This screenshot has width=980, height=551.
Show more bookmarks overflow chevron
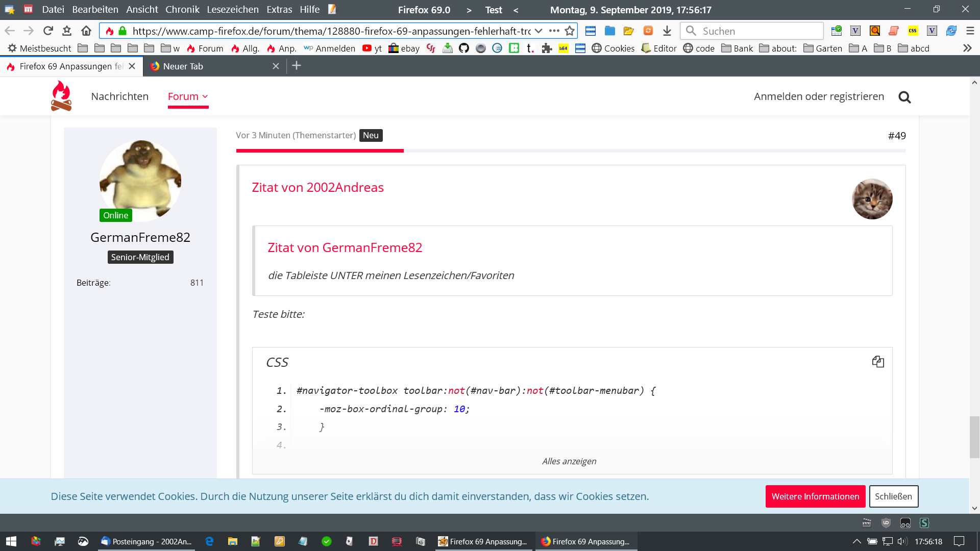tap(967, 48)
